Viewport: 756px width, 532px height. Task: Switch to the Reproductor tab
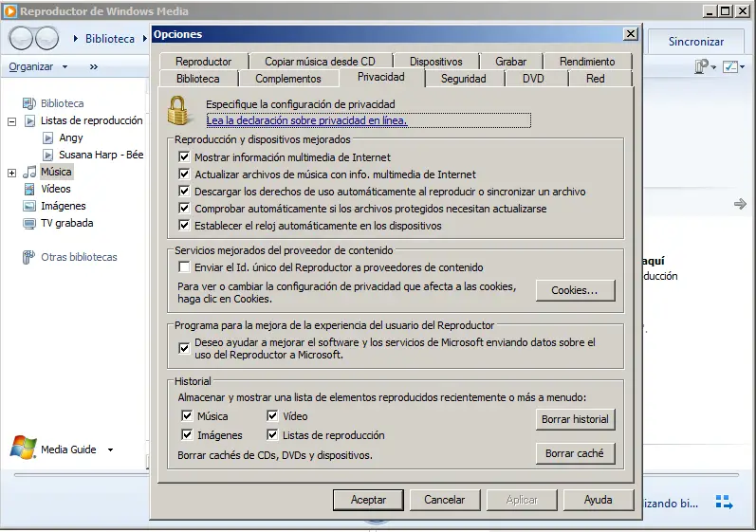pyautogui.click(x=203, y=62)
